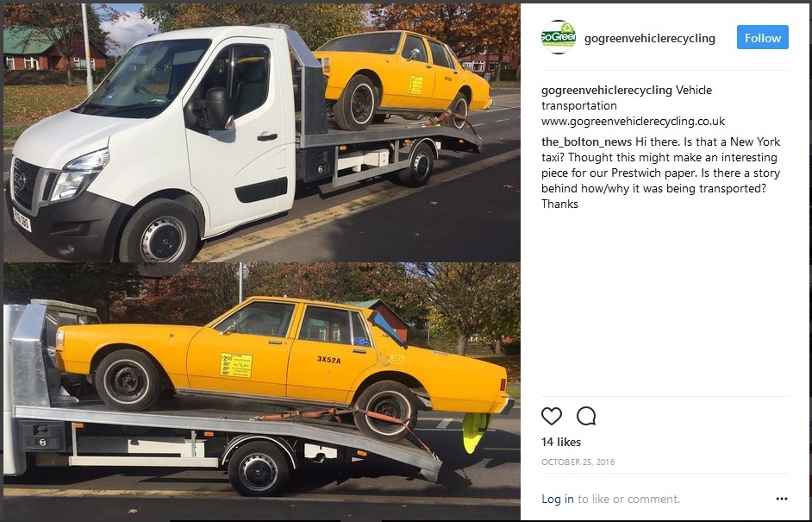Click the 'to like or comment' field

tap(628, 499)
